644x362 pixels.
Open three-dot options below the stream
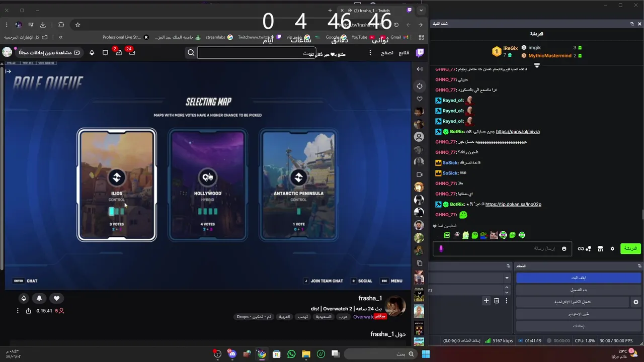tap(17, 311)
